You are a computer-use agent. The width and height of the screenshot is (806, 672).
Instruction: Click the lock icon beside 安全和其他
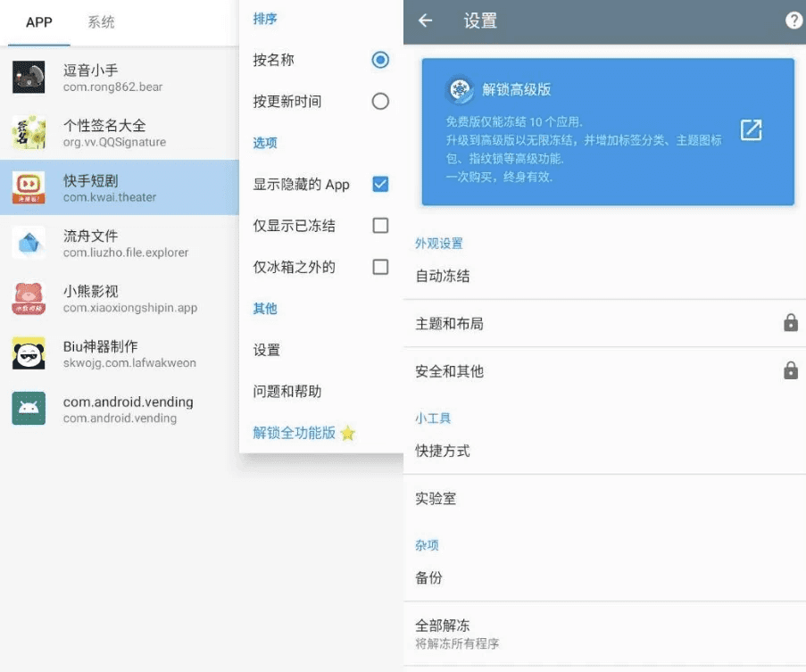pyautogui.click(x=791, y=371)
